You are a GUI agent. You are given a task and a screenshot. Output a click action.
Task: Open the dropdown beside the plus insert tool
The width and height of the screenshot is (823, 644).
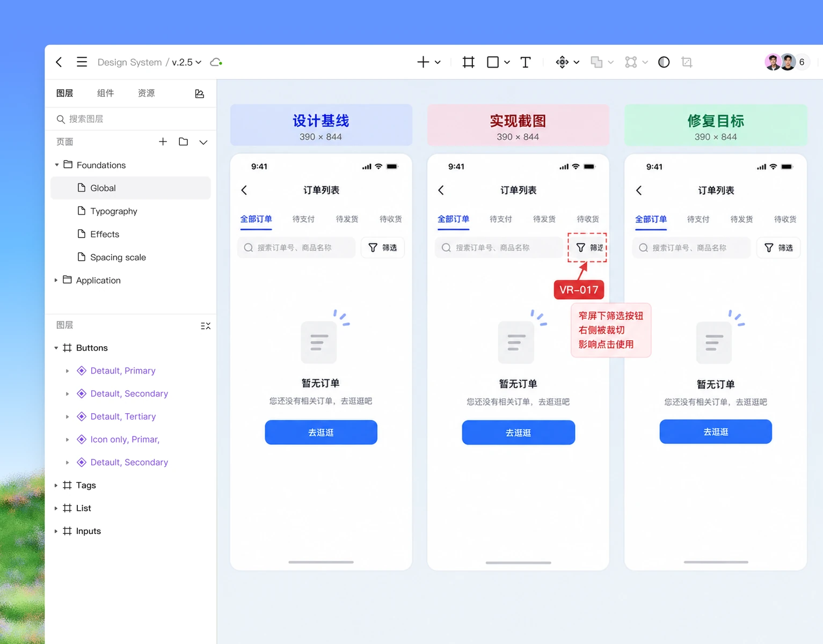click(x=438, y=62)
